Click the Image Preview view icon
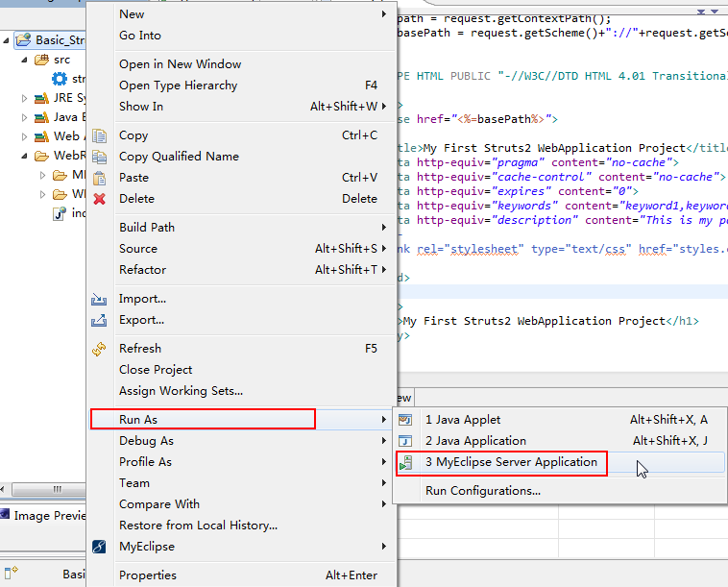This screenshot has height=587, width=728. click(x=5, y=514)
